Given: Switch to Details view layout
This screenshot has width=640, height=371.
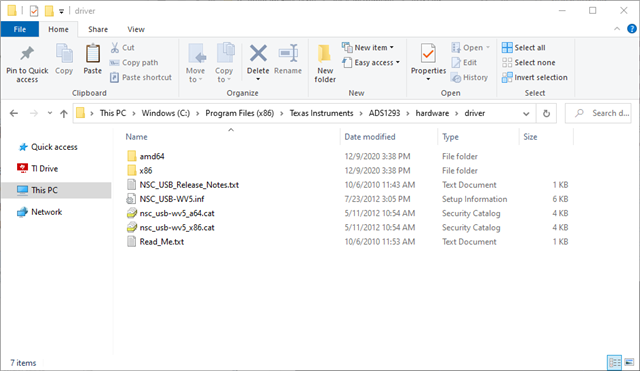Looking at the screenshot, I should coord(614,362).
